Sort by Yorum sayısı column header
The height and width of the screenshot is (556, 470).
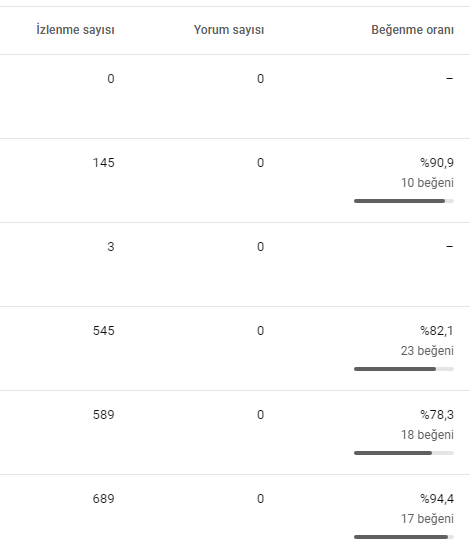[229, 30]
